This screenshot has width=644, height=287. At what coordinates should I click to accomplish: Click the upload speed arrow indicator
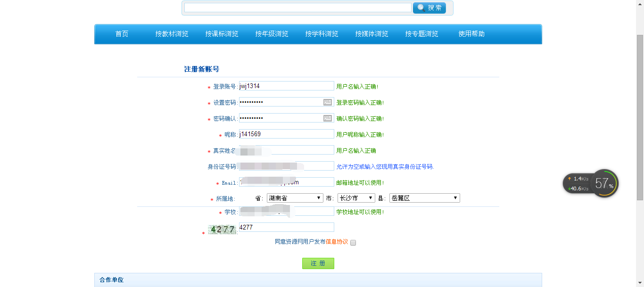569,179
